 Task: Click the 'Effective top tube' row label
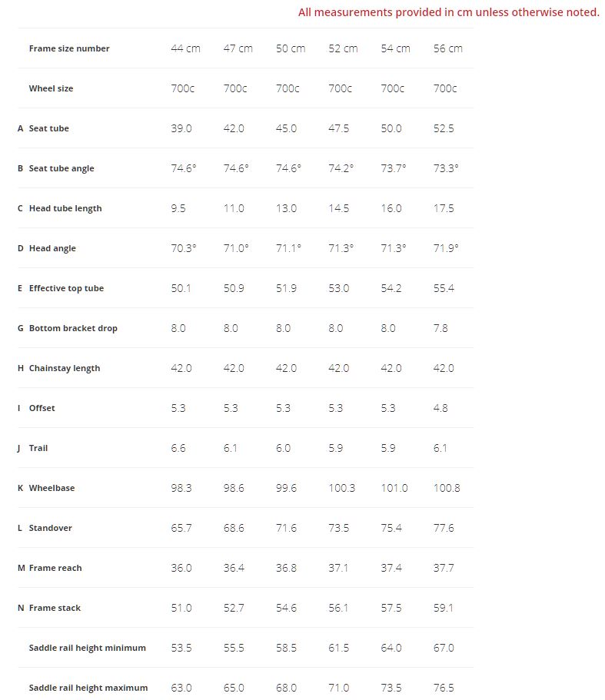coord(66,288)
